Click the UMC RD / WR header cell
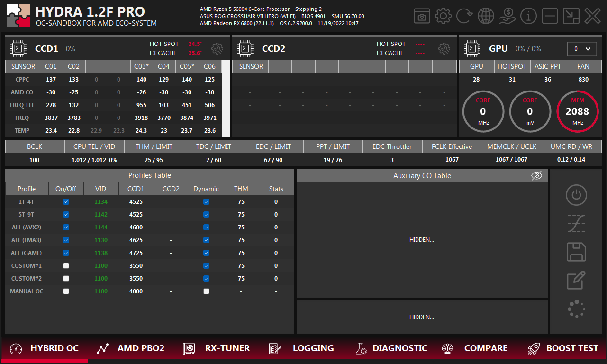The width and height of the screenshot is (607, 364). (x=571, y=146)
